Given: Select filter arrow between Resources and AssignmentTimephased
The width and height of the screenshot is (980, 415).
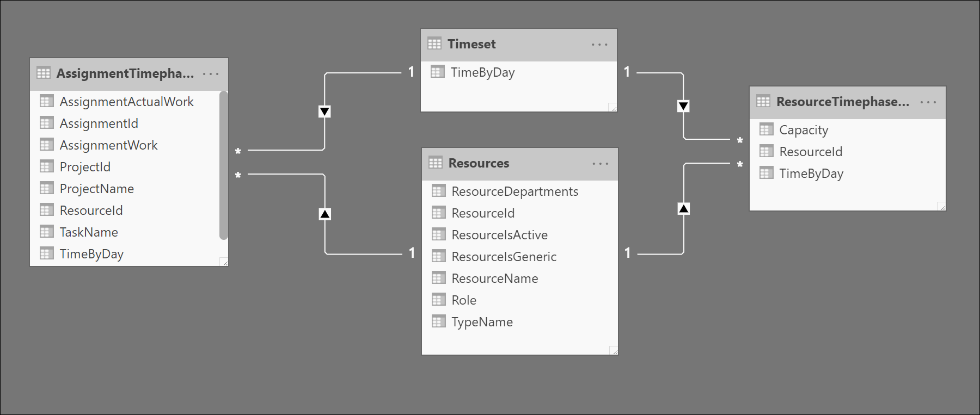Looking at the screenshot, I should (x=325, y=214).
